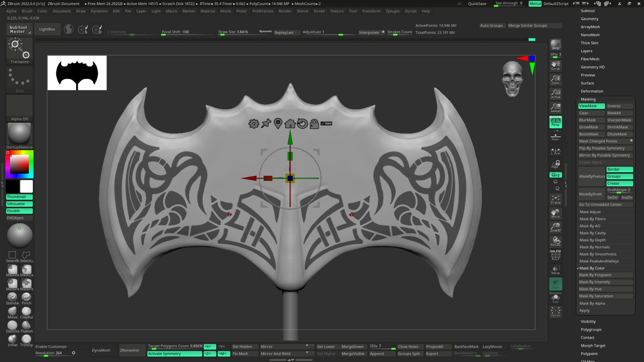Open the Dots stroke selector
The width and height of the screenshot is (644, 362).
[x=20, y=80]
